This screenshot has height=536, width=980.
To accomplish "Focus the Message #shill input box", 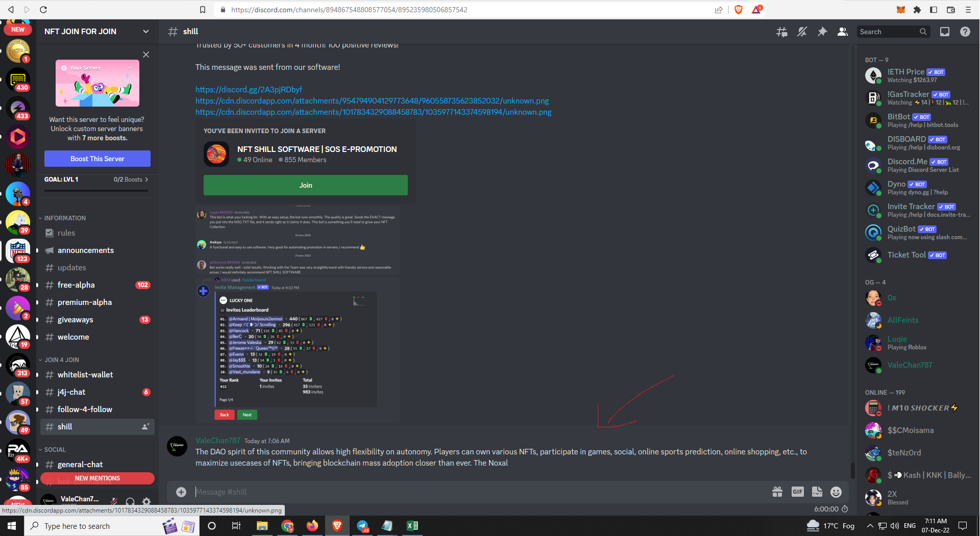I will [x=480, y=492].
